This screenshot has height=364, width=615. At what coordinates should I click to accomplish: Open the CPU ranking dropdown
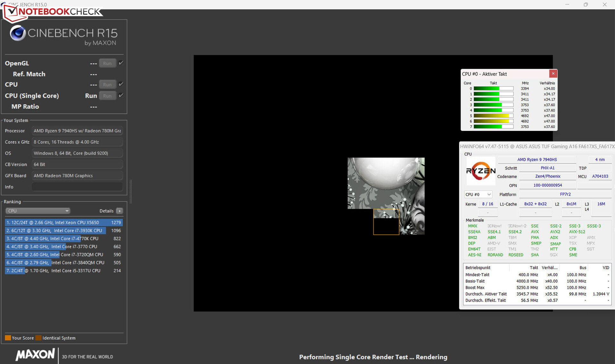coord(38,211)
